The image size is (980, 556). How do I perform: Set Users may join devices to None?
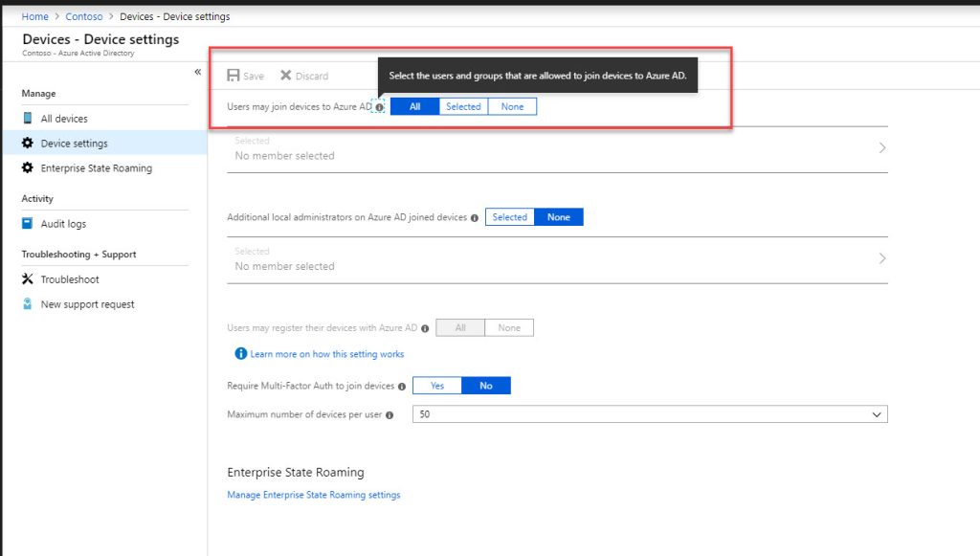click(513, 106)
